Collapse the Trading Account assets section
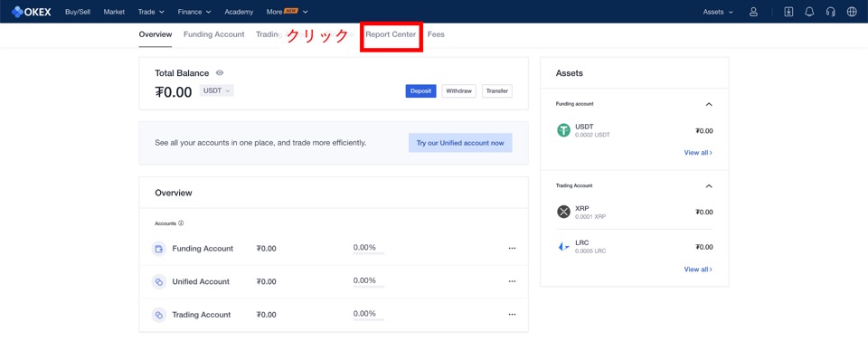 tap(709, 186)
